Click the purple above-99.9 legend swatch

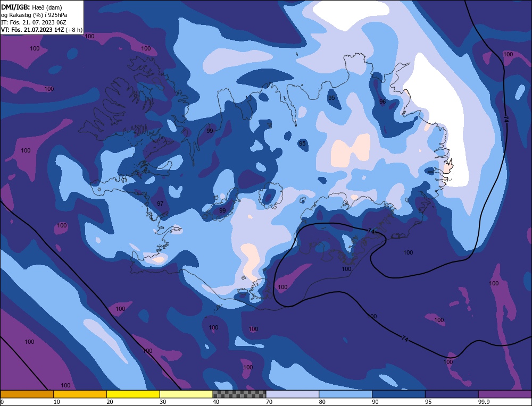point(505,394)
